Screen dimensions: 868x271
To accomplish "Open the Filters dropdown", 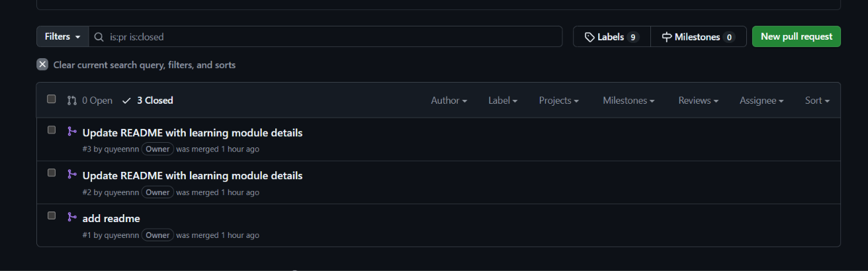I will pyautogui.click(x=63, y=36).
